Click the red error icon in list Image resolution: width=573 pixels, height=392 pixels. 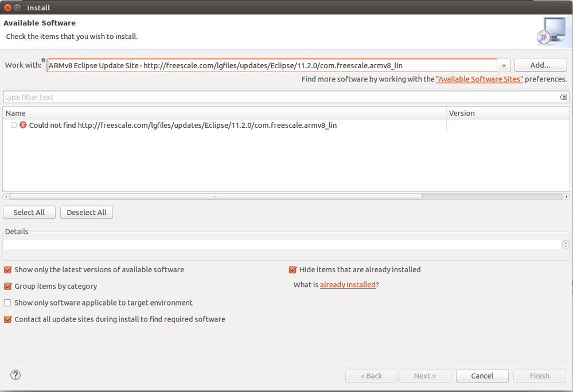pyautogui.click(x=23, y=125)
